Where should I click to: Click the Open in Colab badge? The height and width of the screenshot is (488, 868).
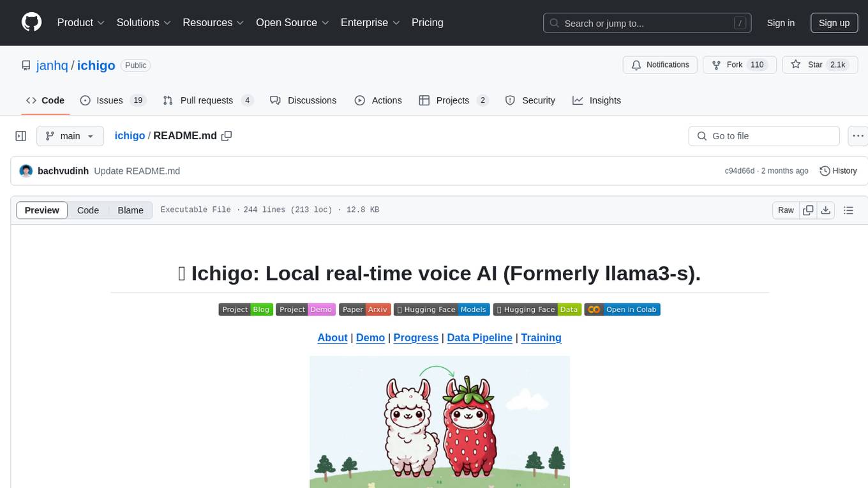pos(622,309)
